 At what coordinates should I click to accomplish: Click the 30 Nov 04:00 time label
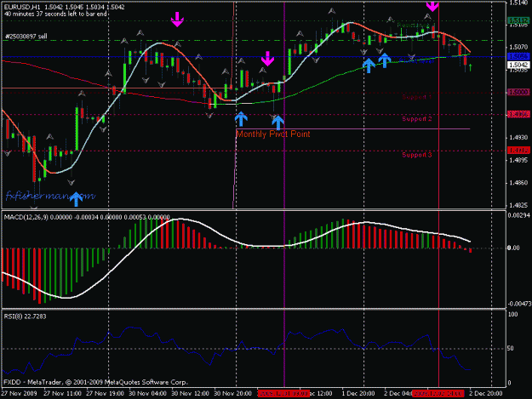147,394
